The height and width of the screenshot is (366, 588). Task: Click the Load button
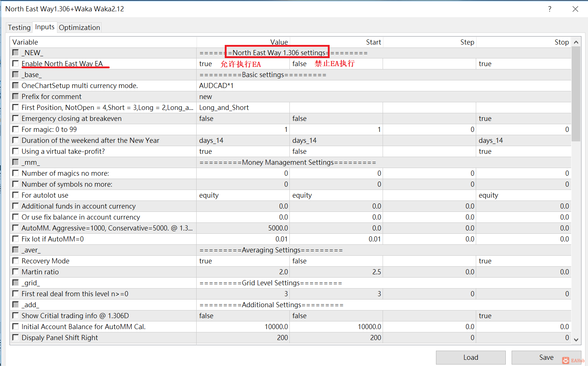point(471,357)
